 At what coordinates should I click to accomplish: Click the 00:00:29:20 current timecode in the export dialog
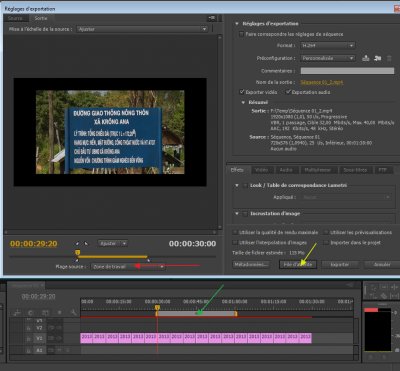[34, 244]
